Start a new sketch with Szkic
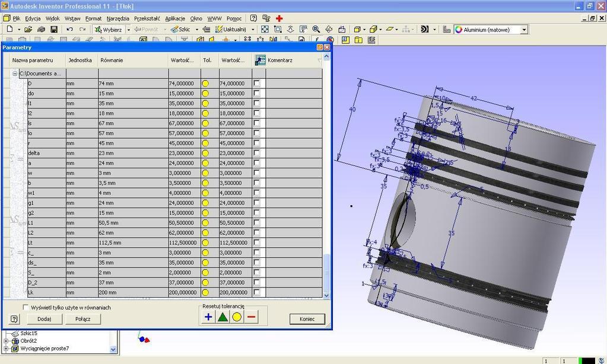 click(x=181, y=30)
